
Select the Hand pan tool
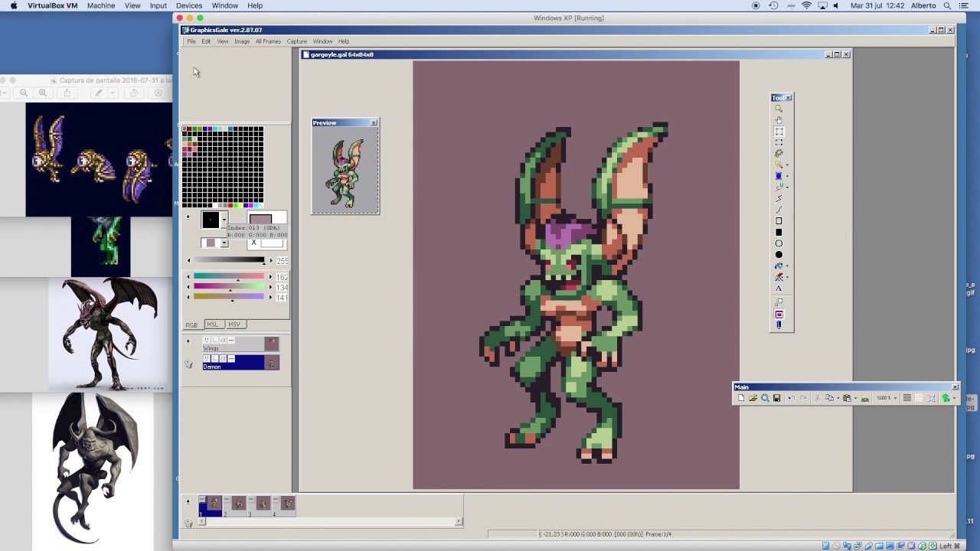(x=779, y=120)
